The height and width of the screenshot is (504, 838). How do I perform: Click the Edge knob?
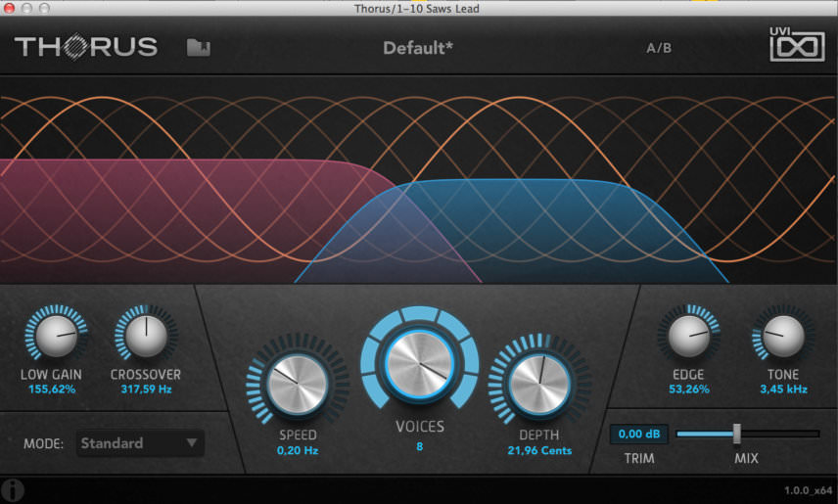tap(689, 336)
